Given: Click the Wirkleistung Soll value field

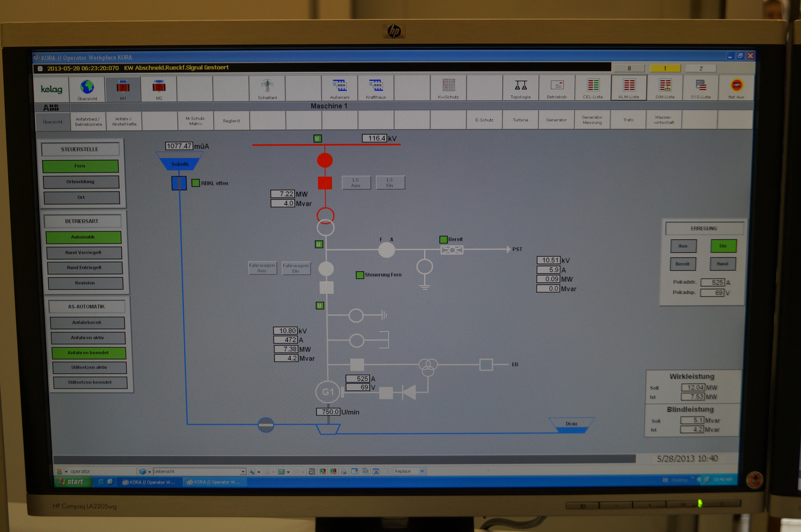Looking at the screenshot, I should (x=693, y=387).
